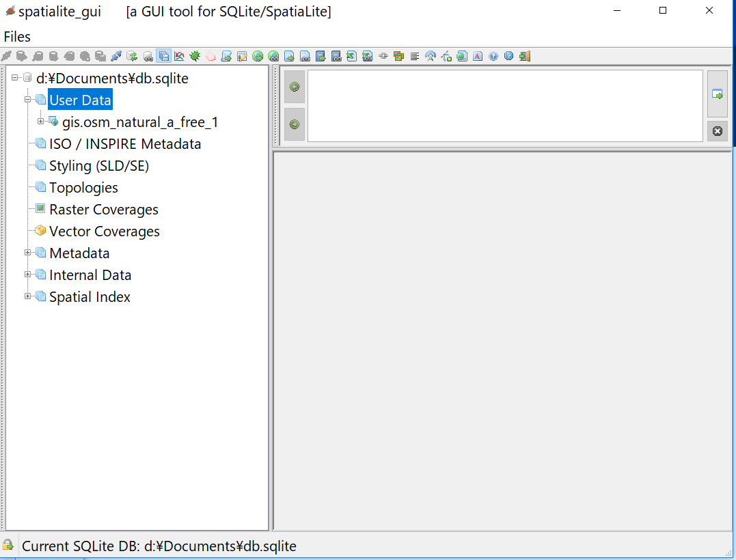This screenshot has height=560, width=736.
Task: Click the blue plug Disconnect database icon
Action: 116,56
